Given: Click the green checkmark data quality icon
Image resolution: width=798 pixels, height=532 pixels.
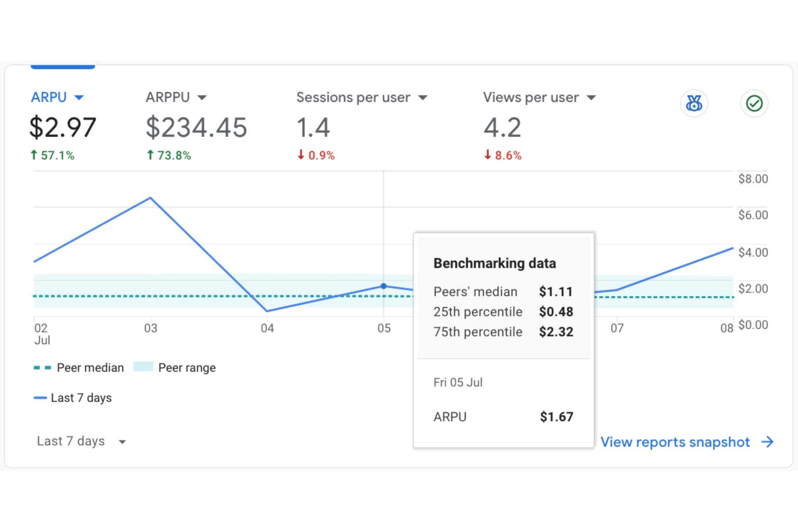Looking at the screenshot, I should click(x=754, y=103).
